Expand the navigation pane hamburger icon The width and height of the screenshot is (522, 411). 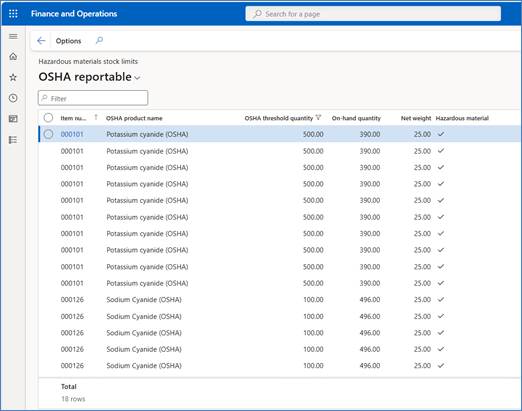pos(13,36)
